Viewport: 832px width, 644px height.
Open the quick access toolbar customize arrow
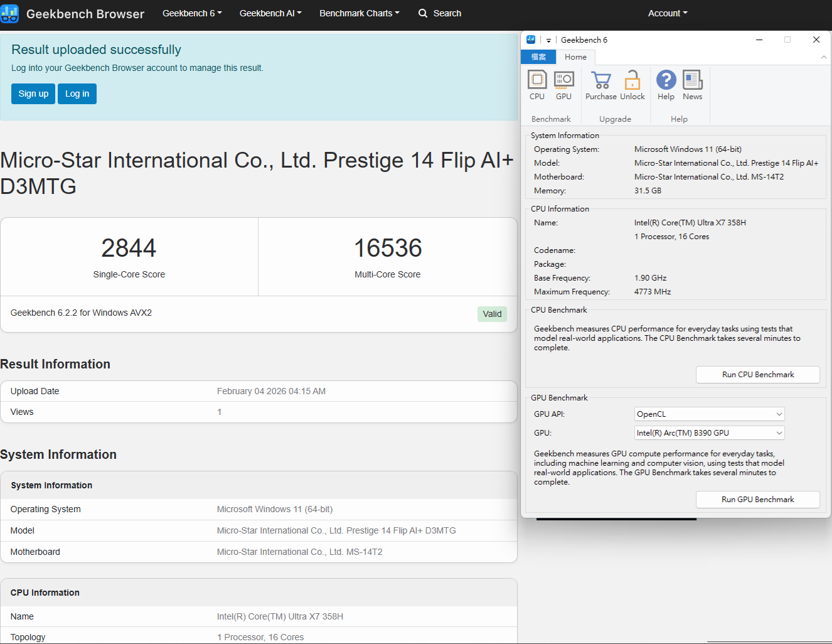548,40
